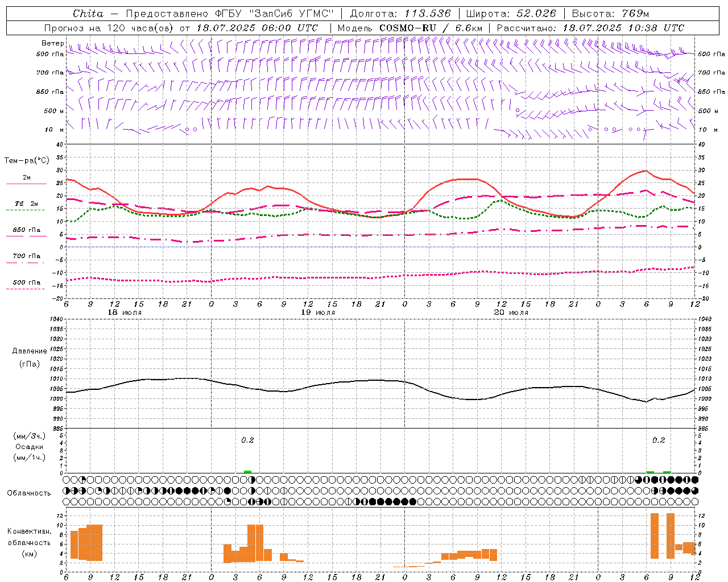The height and width of the screenshot is (582, 728).
Task: Click the '(мм/3ч.)' precipitation unit label
Action: point(30,436)
